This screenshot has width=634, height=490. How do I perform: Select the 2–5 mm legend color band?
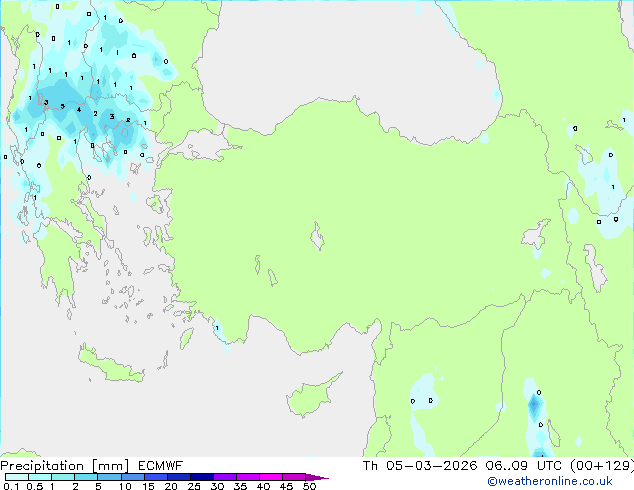(x=86, y=477)
